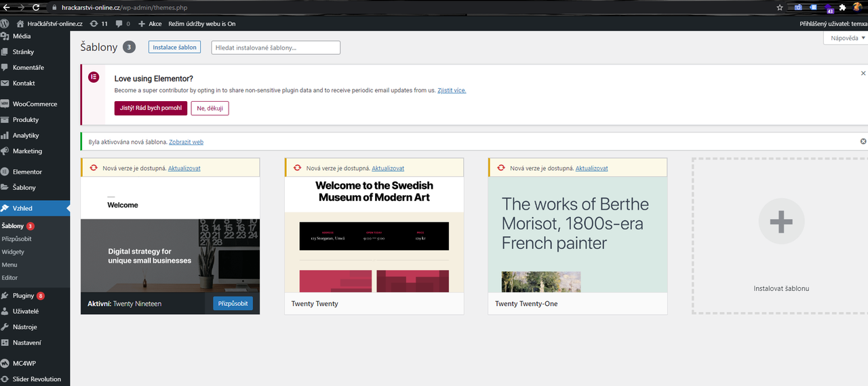Click Aktualizovat on the Twenty Twenty card
This screenshot has width=868, height=386.
(388, 168)
